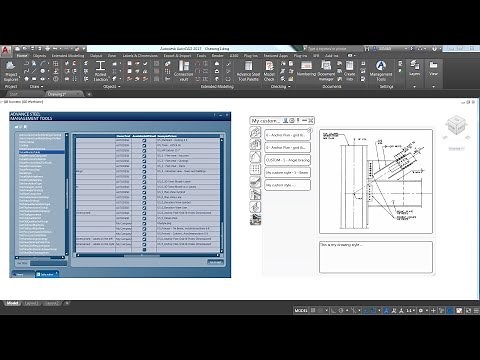Click the status bar settings gear icon
480x360 pixels.
(x=421, y=310)
